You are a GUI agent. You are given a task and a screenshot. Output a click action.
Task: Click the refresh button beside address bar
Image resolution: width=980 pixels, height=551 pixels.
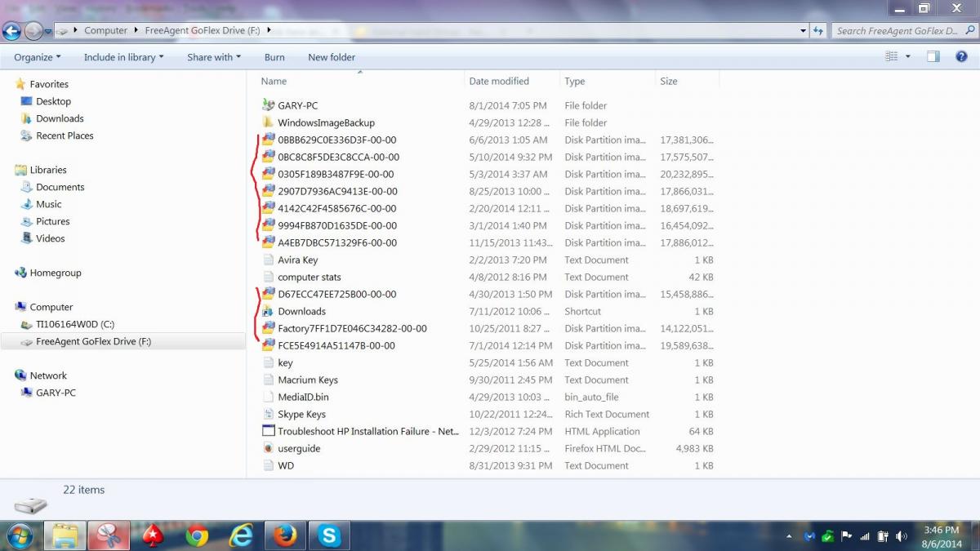819,31
